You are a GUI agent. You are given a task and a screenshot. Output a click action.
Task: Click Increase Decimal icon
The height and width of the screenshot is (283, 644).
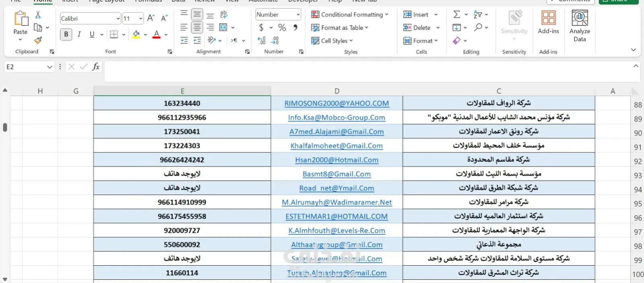(261, 40)
